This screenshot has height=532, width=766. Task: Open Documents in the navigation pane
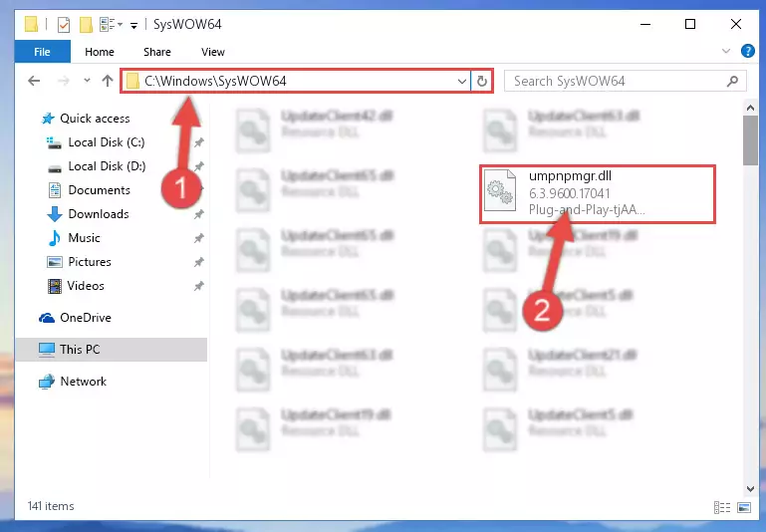click(x=100, y=190)
